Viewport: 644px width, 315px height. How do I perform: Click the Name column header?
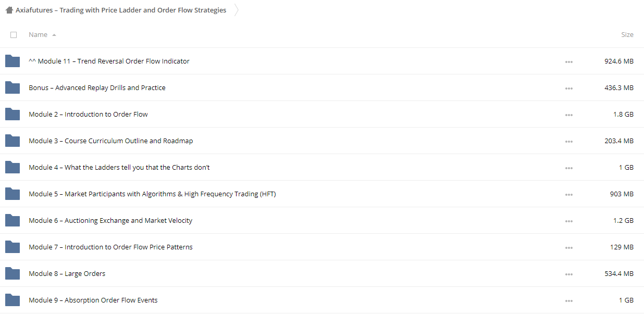38,35
